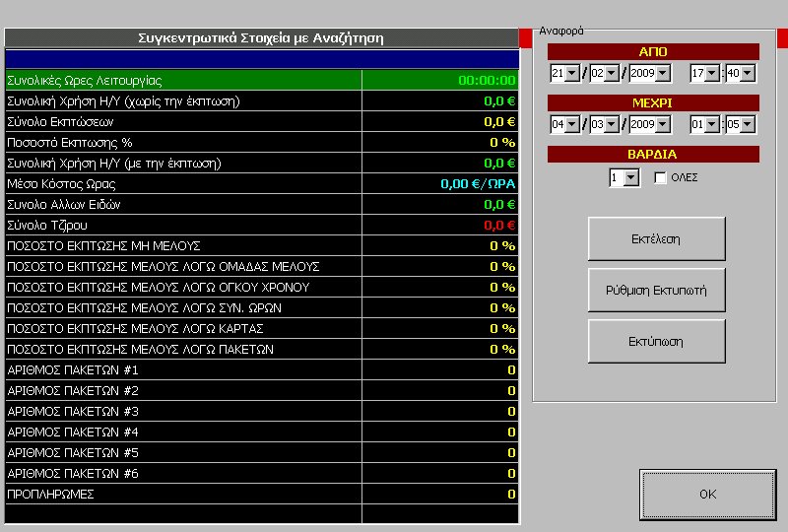Open the ΜΕΧΡΙ month dropdown
The width and height of the screenshot is (788, 532).
[x=610, y=124]
